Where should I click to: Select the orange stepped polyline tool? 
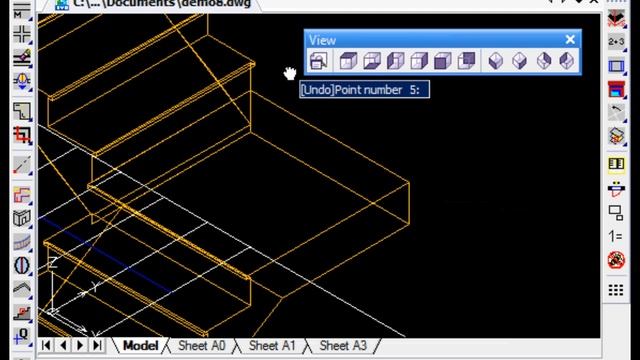point(22,195)
